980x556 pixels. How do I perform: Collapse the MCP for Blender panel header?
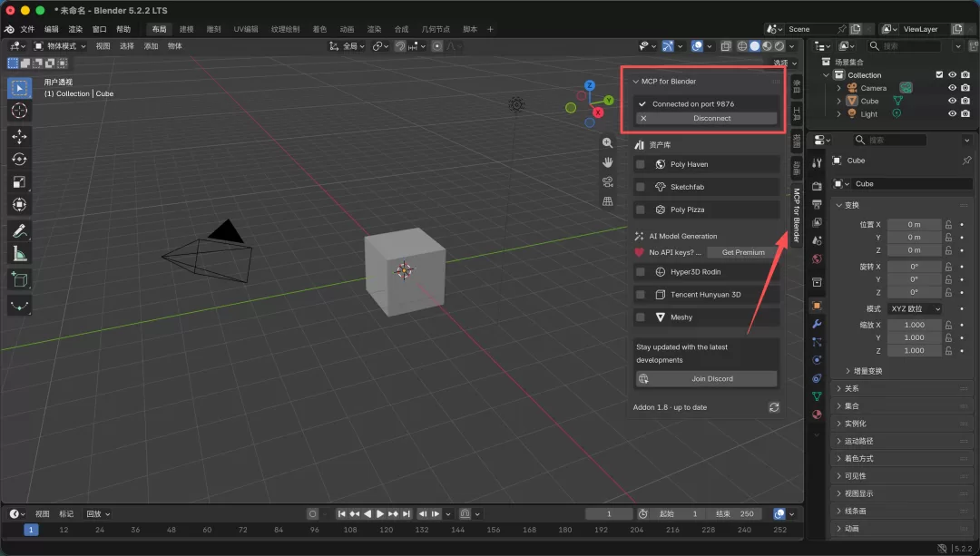706,82
